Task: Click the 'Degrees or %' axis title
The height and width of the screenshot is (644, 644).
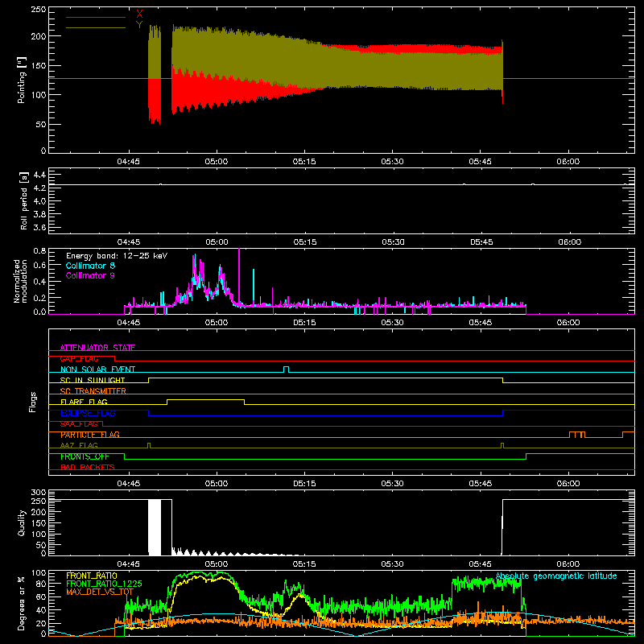Action: pyautogui.click(x=22, y=603)
